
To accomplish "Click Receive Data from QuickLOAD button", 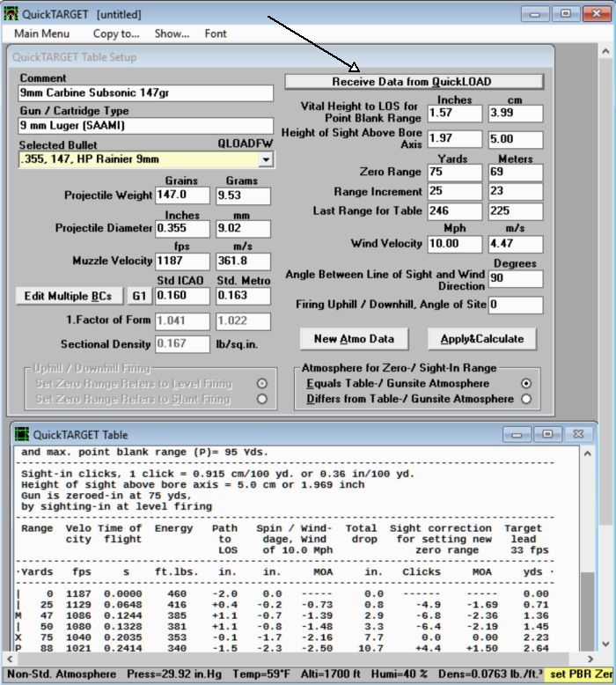I will [x=413, y=82].
